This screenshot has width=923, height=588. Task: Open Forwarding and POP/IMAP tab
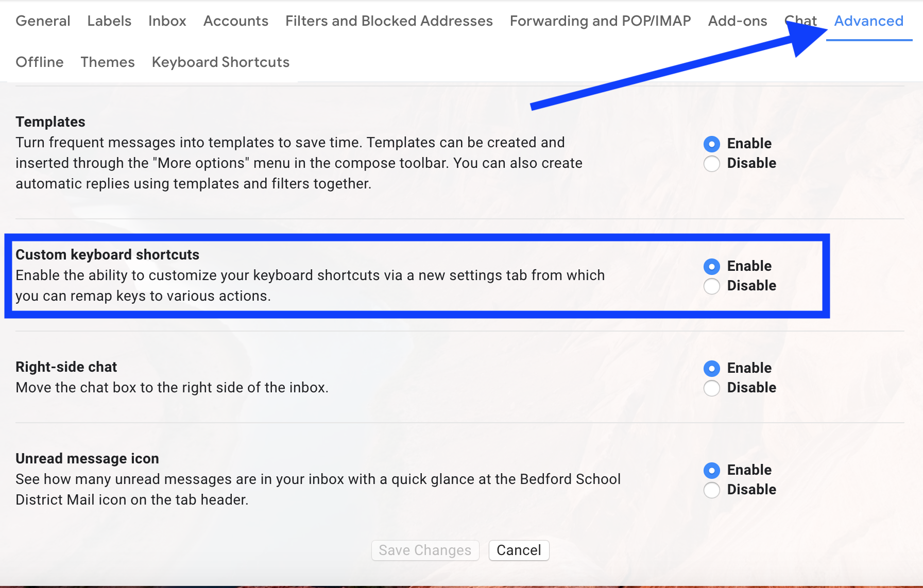(600, 21)
